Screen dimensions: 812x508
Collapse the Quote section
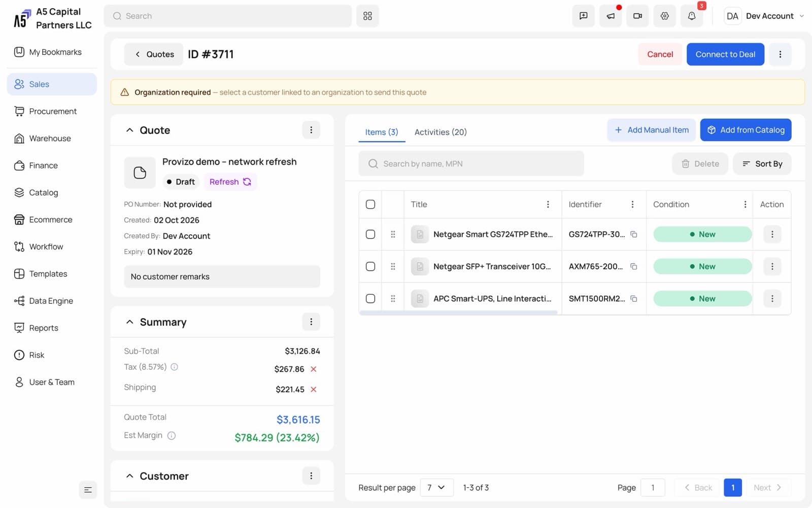point(129,130)
